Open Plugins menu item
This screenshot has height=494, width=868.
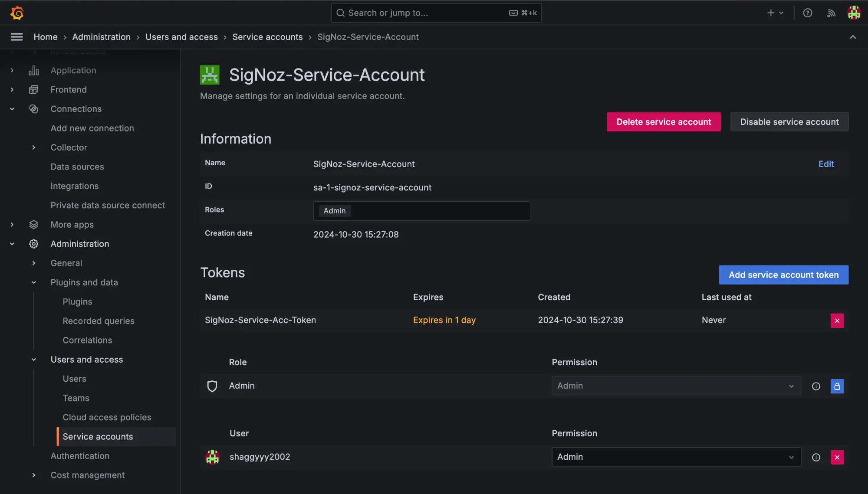(x=77, y=302)
